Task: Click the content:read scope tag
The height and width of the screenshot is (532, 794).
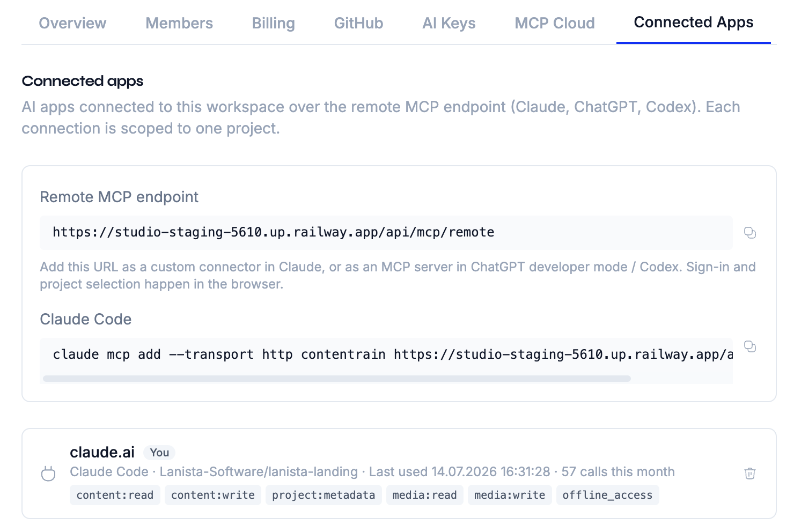Action: [115, 495]
